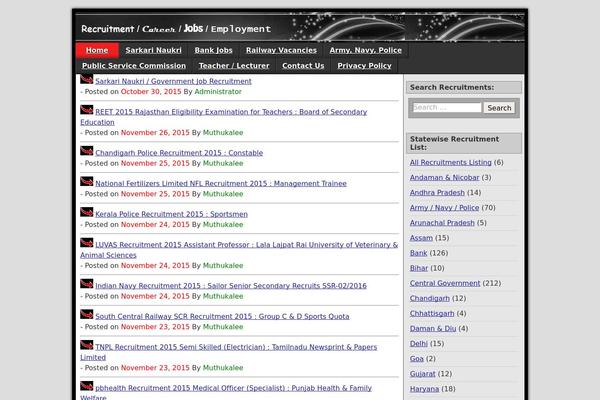Click the site banner title Recruitment / Career / Jobs
This screenshot has height=400, width=600.
click(176, 29)
